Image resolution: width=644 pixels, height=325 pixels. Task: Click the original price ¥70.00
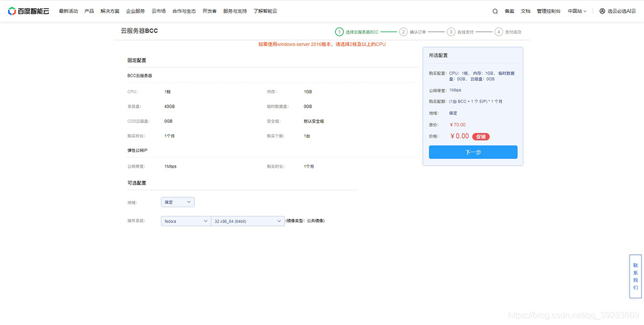(x=457, y=125)
